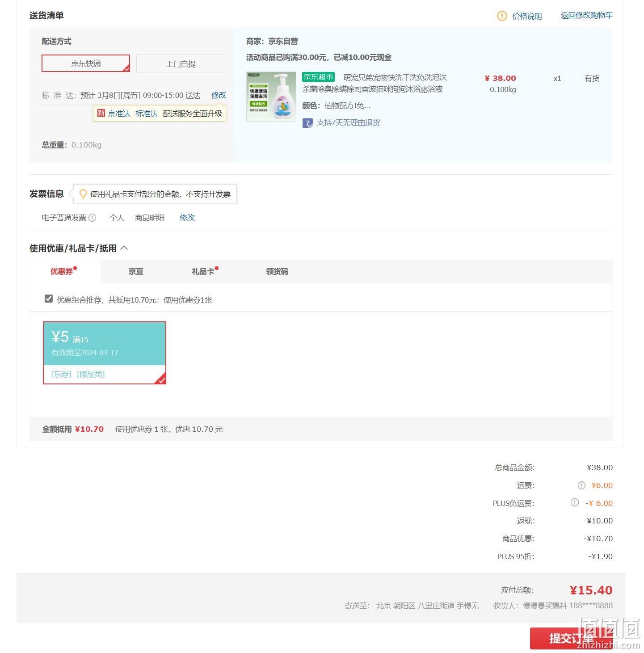Screen dimensions: 644x653
Task: Click info icon beside PLUS免运费 amount
Action: [x=575, y=502]
